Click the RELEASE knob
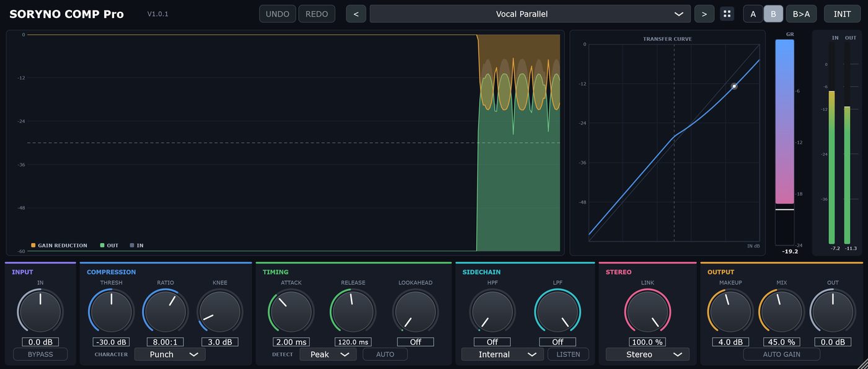 click(x=353, y=311)
